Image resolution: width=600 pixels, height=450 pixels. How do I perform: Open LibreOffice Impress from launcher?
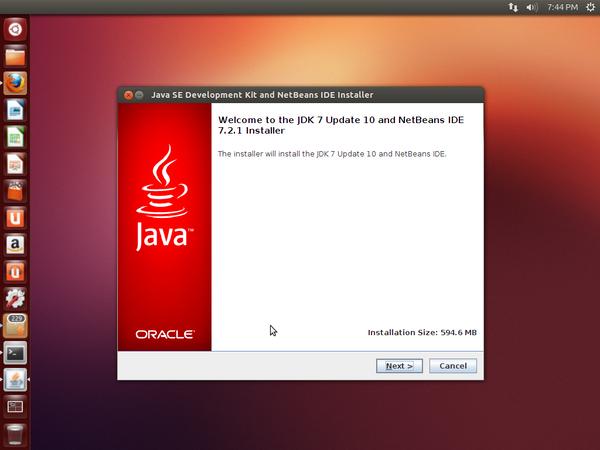[15, 164]
